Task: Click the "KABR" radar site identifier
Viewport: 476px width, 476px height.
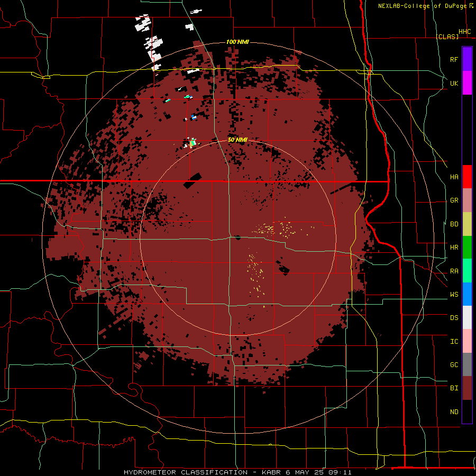Action: 271,472
